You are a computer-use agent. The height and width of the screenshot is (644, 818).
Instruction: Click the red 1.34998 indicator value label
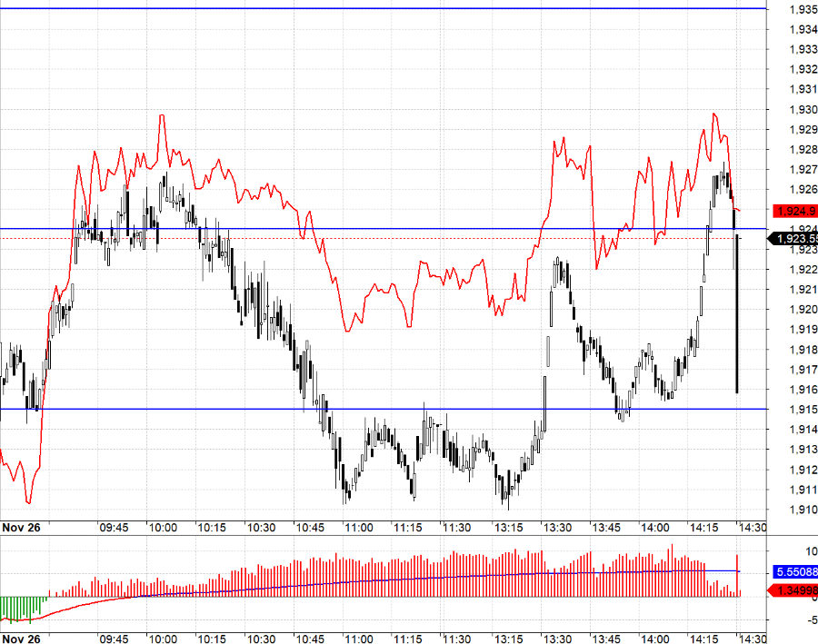pyautogui.click(x=793, y=591)
